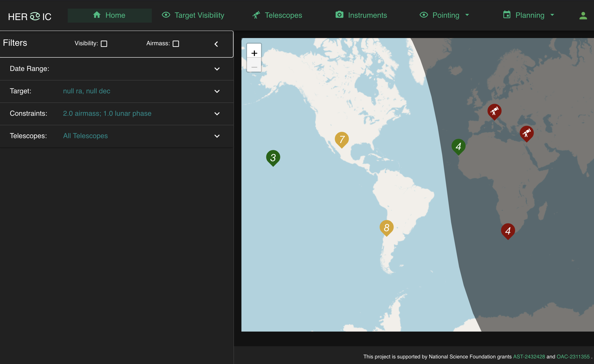Click the red telescope marker near Turkey

click(x=527, y=133)
